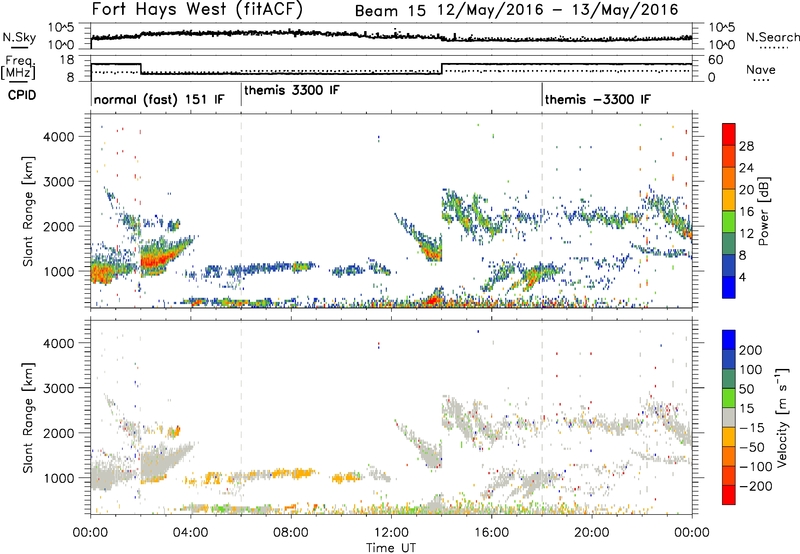Click the '200' tick on velocity colorbar
This screenshot has height=554, width=800.
pyautogui.click(x=751, y=350)
